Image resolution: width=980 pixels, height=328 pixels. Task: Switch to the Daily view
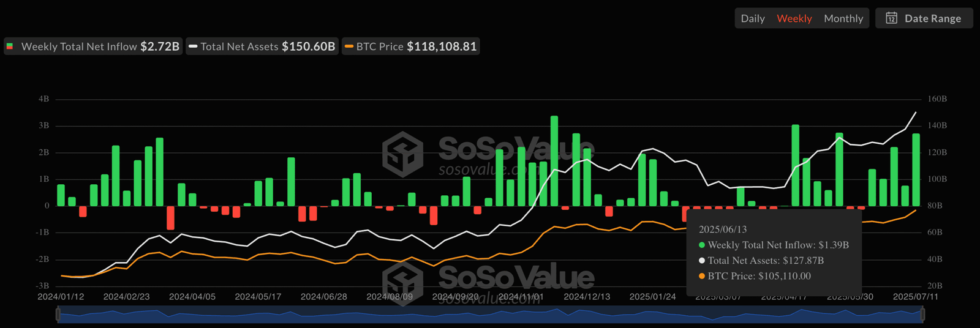tap(753, 18)
